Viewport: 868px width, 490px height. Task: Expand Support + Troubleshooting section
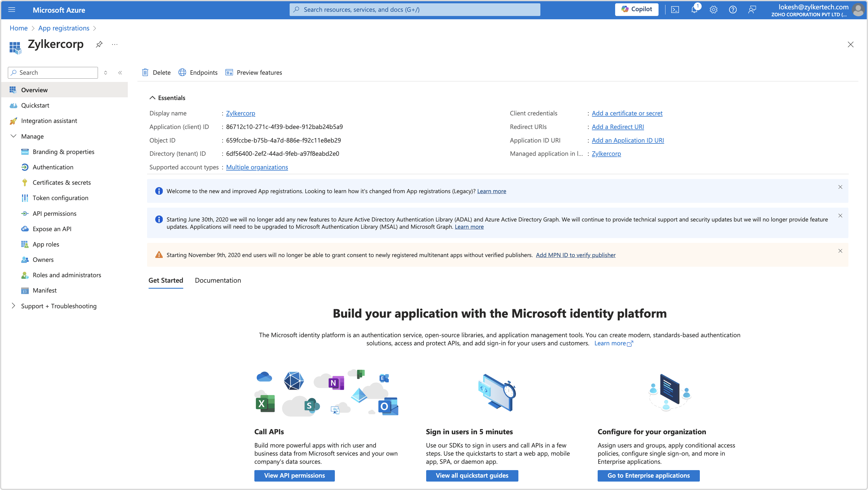(x=14, y=306)
